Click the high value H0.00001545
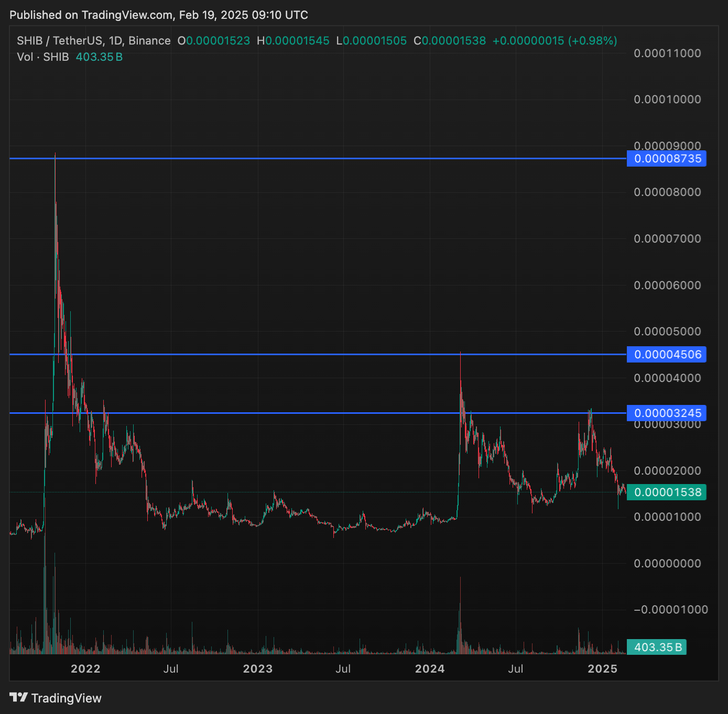 (293, 40)
